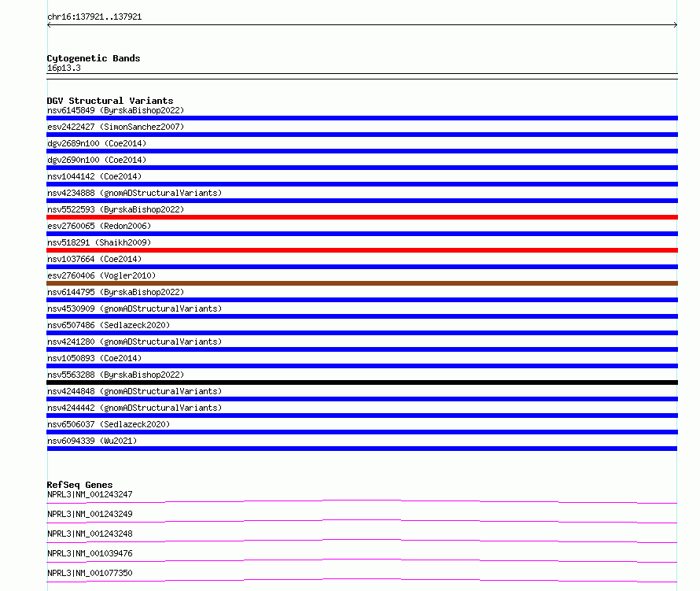Screen dimensions: 700x591
Task: Open variant nsv1050893 (Coe2014)
Action: (x=94, y=358)
